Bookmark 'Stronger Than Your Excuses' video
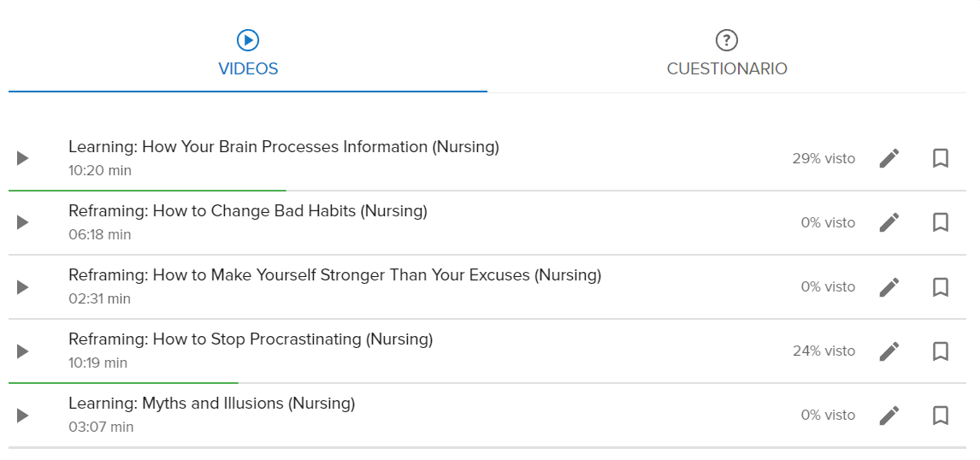Viewport: 980px width, 460px height. (941, 286)
